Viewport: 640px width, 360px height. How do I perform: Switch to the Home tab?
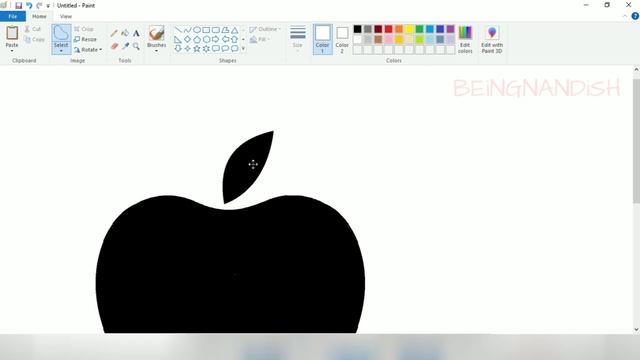(x=39, y=16)
